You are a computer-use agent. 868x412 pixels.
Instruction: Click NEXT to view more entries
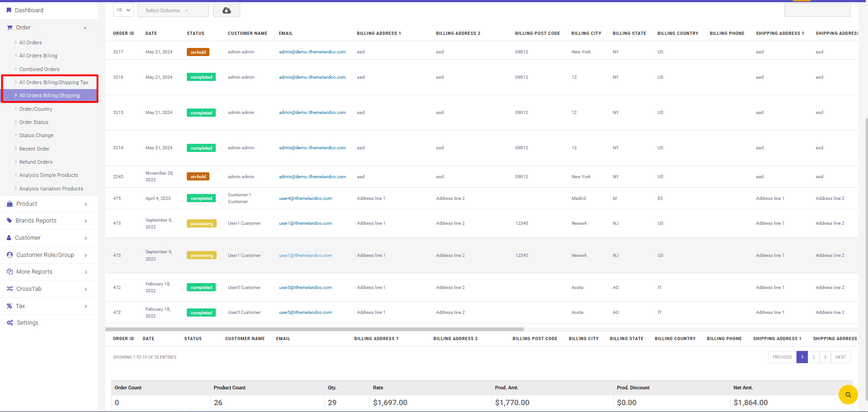(840, 357)
